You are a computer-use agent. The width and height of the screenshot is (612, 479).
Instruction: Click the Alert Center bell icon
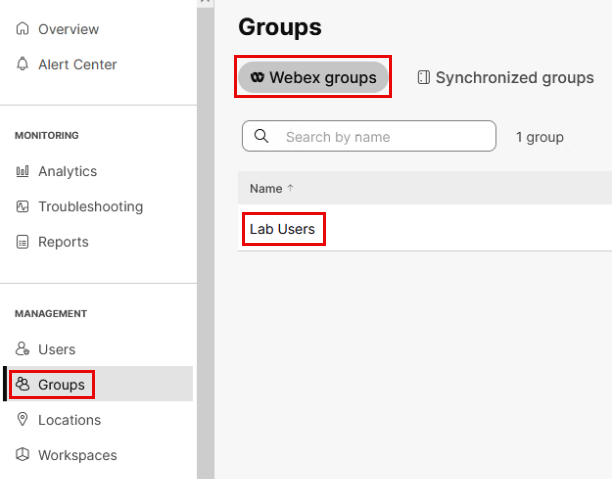[x=23, y=64]
